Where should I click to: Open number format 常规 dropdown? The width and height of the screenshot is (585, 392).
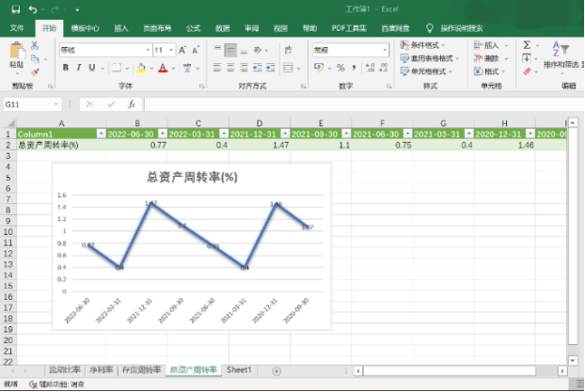pyautogui.click(x=385, y=50)
